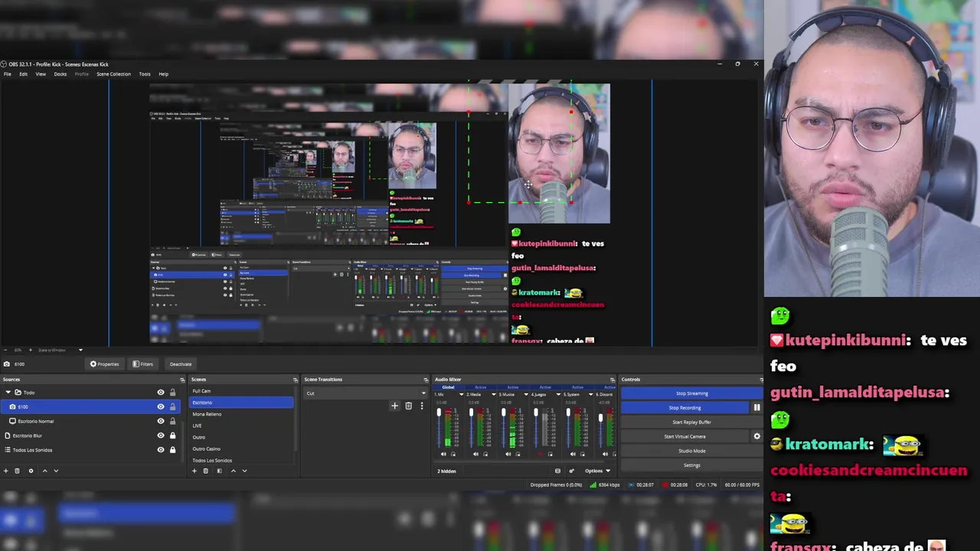Click Start Virtual Camera button

pyautogui.click(x=684, y=436)
